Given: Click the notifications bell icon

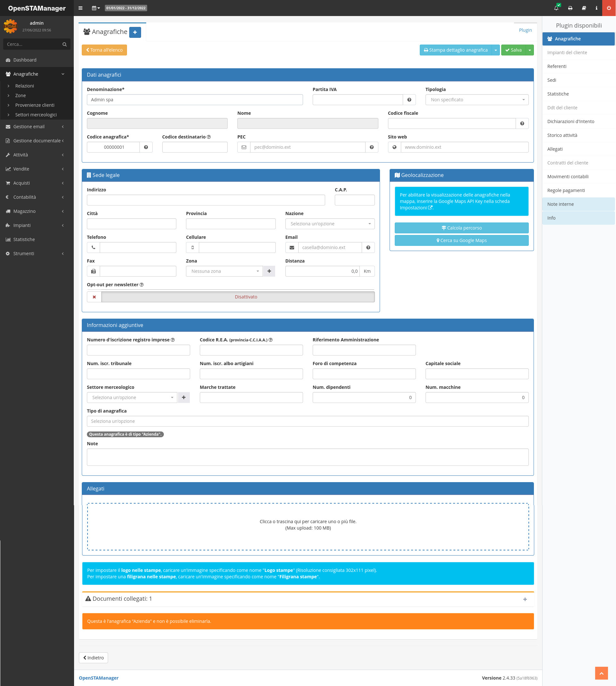Looking at the screenshot, I should (556, 8).
